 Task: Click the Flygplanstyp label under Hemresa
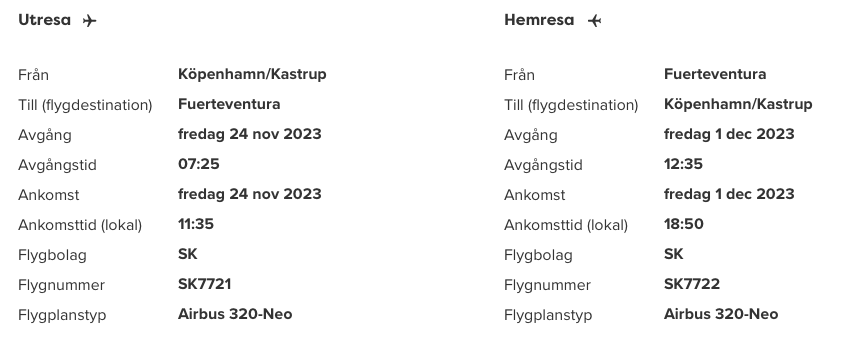click(x=548, y=315)
